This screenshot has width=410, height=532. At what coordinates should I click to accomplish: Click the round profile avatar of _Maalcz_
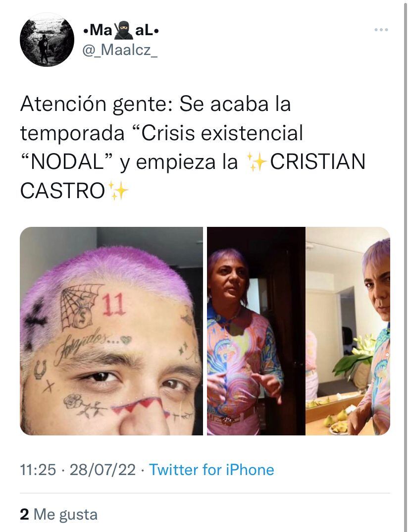tap(47, 40)
